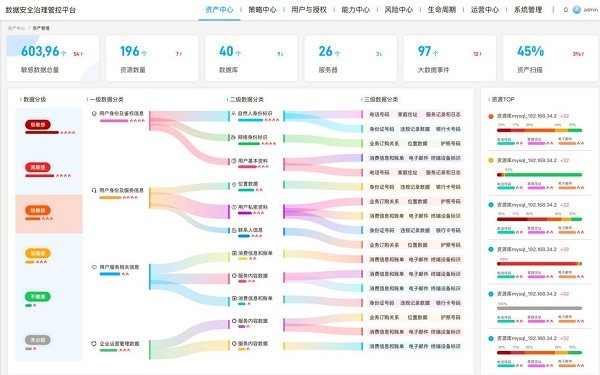This screenshot has height=375, width=600.
Task: Click the person icon next to 自然人身份标识
Action: [x=233, y=114]
